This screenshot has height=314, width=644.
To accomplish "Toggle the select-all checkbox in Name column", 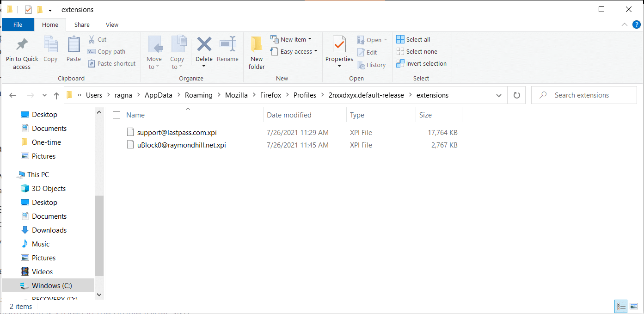I will tap(116, 115).
